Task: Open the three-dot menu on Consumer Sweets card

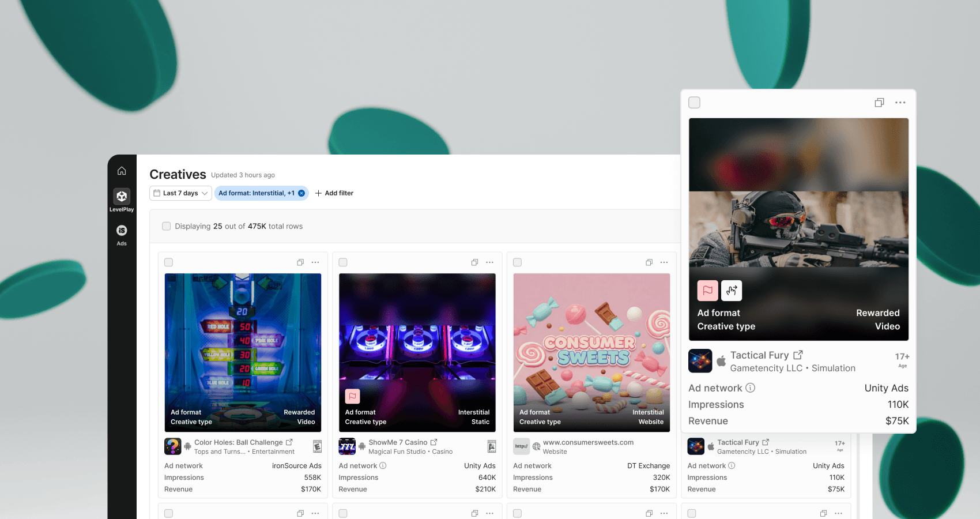Action: pos(664,262)
